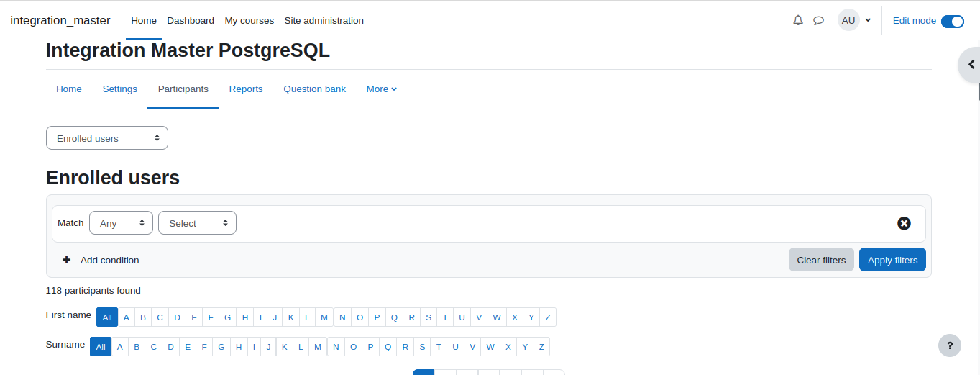Click the plus icon for Add condition

click(x=67, y=260)
